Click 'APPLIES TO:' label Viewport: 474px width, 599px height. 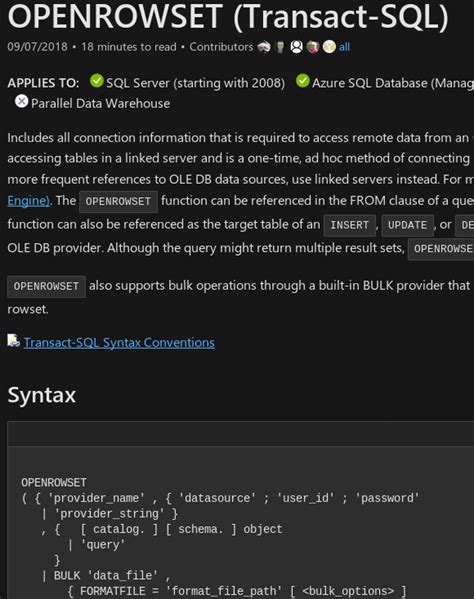click(43, 83)
